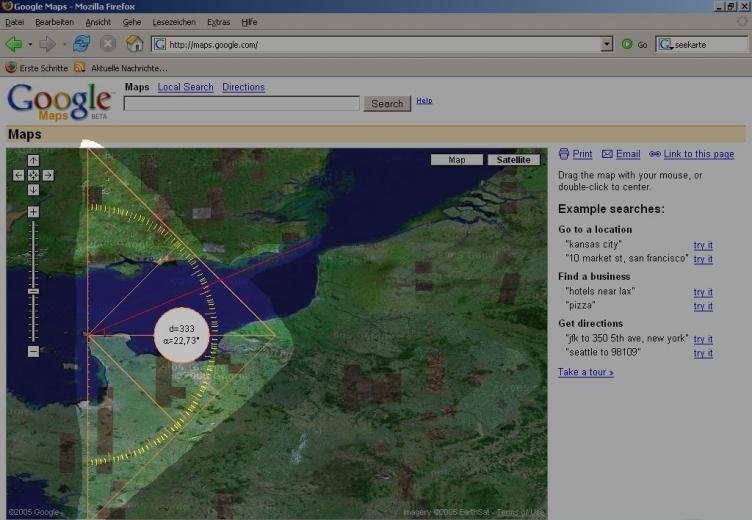Click the Take a tour link
The image size is (752, 520).
[586, 372]
